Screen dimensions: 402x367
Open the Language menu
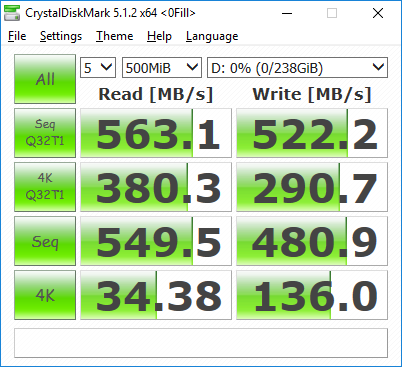click(x=212, y=36)
